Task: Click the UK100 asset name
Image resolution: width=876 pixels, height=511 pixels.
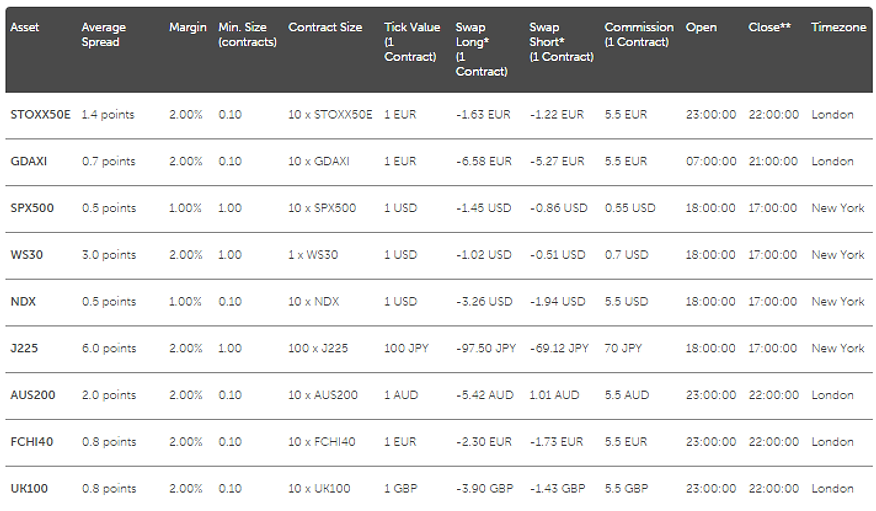Action: [x=29, y=489]
